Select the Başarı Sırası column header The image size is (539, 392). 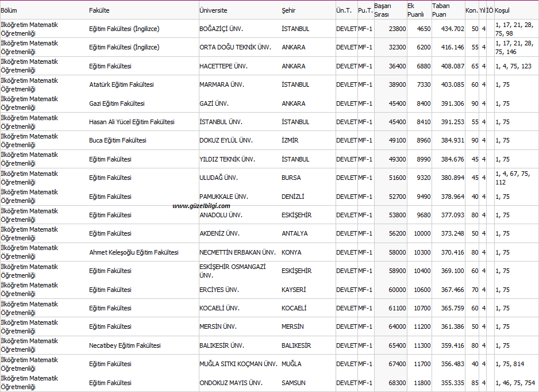click(382, 10)
